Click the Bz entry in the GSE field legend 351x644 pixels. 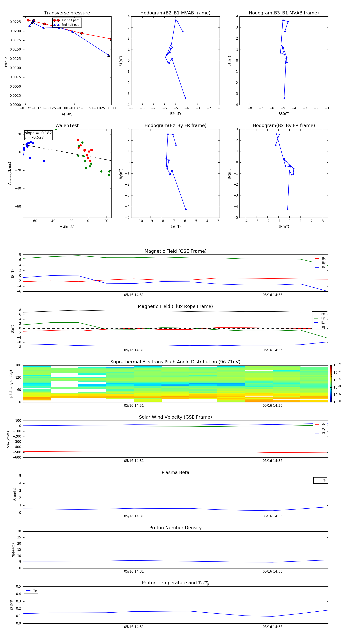click(320, 267)
